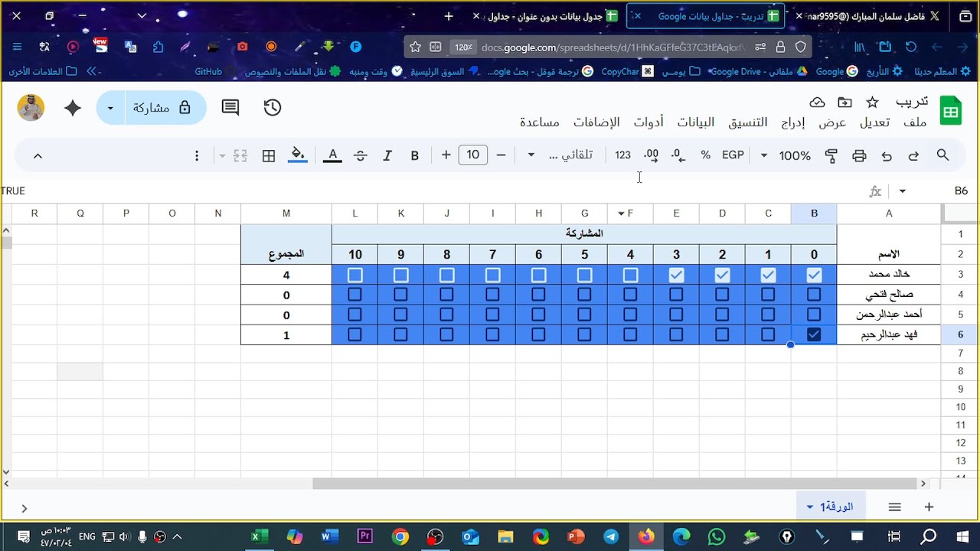Click the Bold formatting icon

pos(415,155)
